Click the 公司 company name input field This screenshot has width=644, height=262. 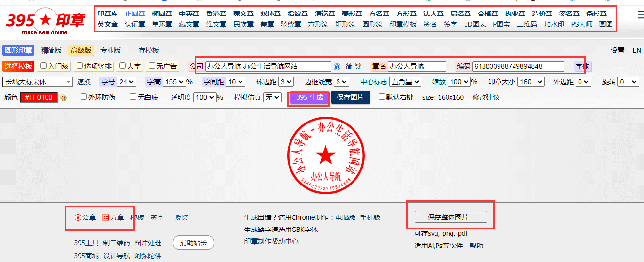point(268,66)
